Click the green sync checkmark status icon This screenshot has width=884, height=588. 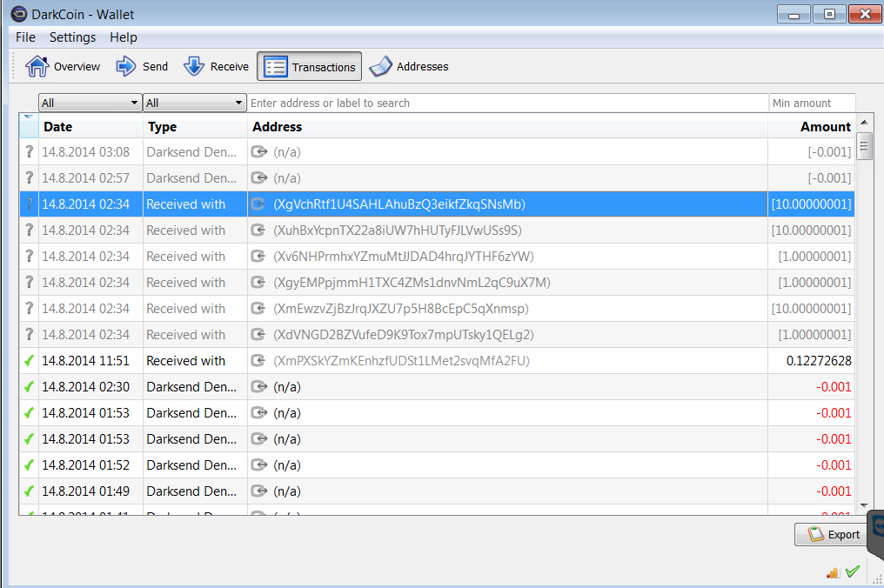[853, 571]
